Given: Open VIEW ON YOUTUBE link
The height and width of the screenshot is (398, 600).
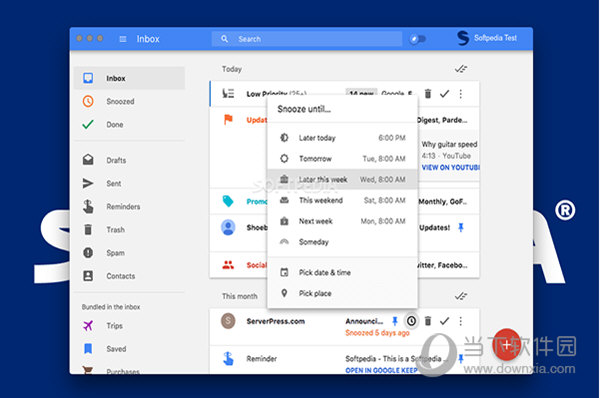Looking at the screenshot, I should [450, 167].
